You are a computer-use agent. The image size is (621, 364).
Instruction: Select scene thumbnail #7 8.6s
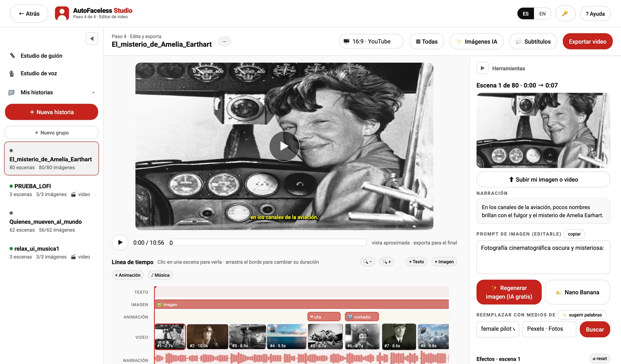tap(399, 337)
